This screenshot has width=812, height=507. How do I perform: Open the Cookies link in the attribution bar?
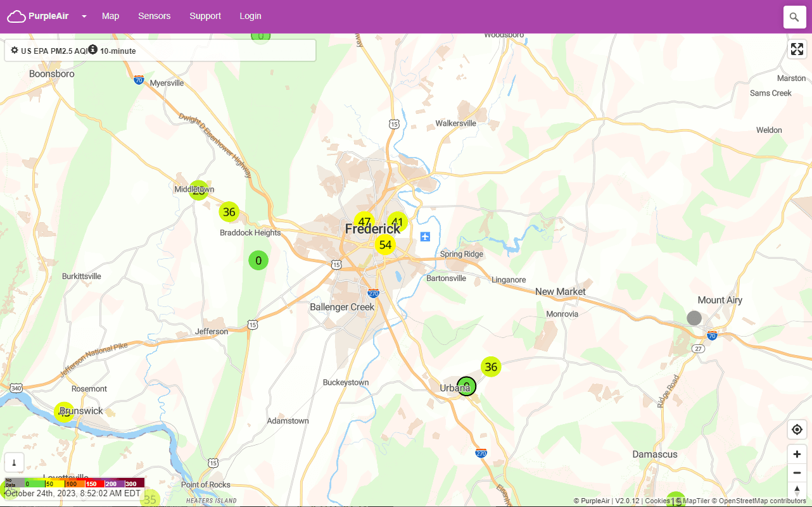pos(657,500)
